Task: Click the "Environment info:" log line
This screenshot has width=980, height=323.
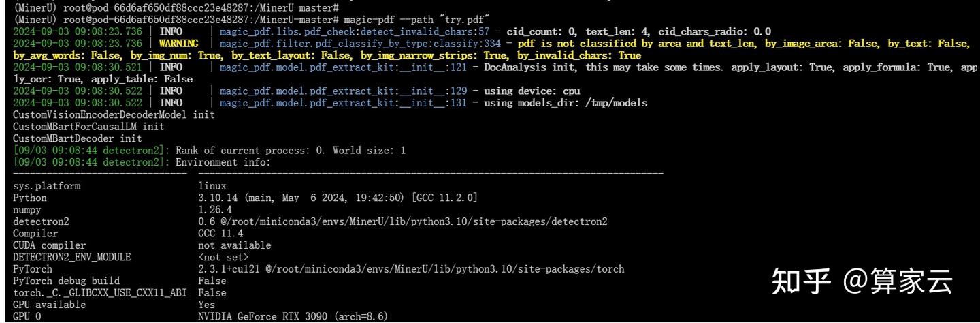Action: pyautogui.click(x=223, y=162)
